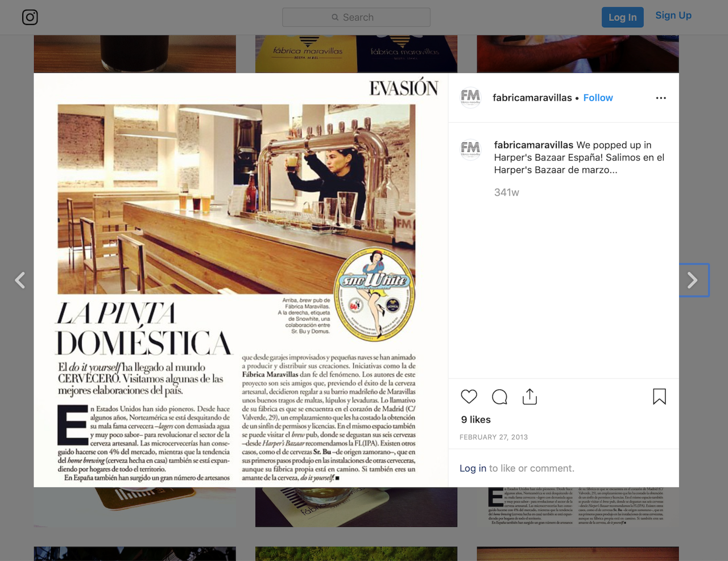Click the Search input field

point(356,17)
